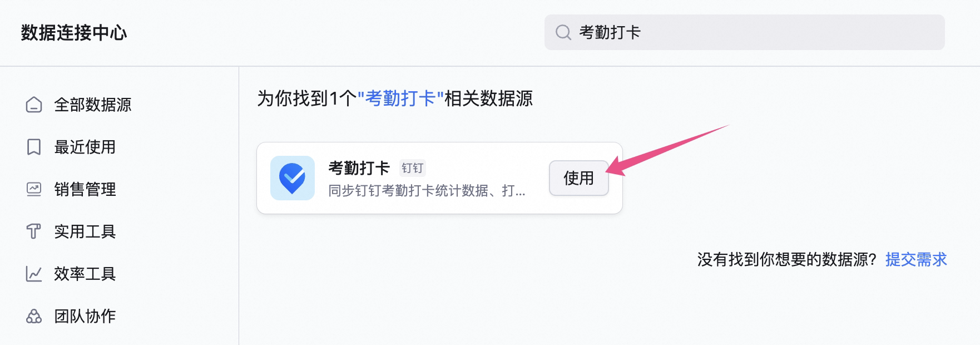Screen dimensions: 980x345
Task: Click the tool icon beside 实用工具
Action: 34,231
